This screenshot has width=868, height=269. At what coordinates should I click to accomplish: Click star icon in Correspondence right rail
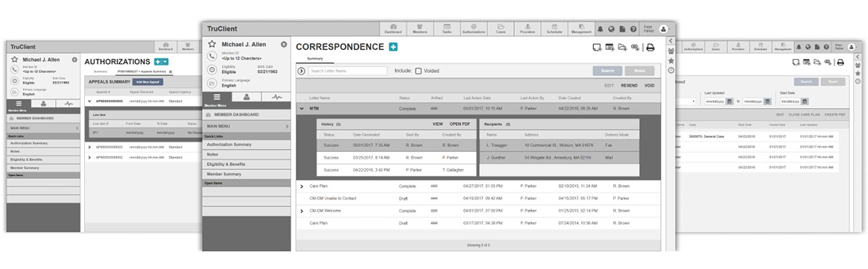(671, 60)
